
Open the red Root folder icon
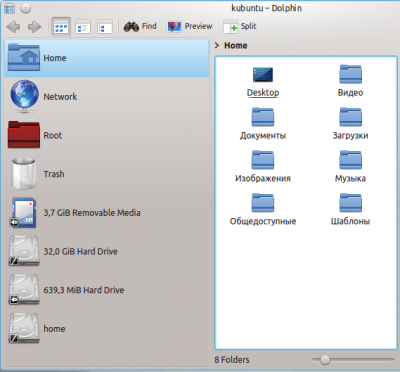[24, 134]
